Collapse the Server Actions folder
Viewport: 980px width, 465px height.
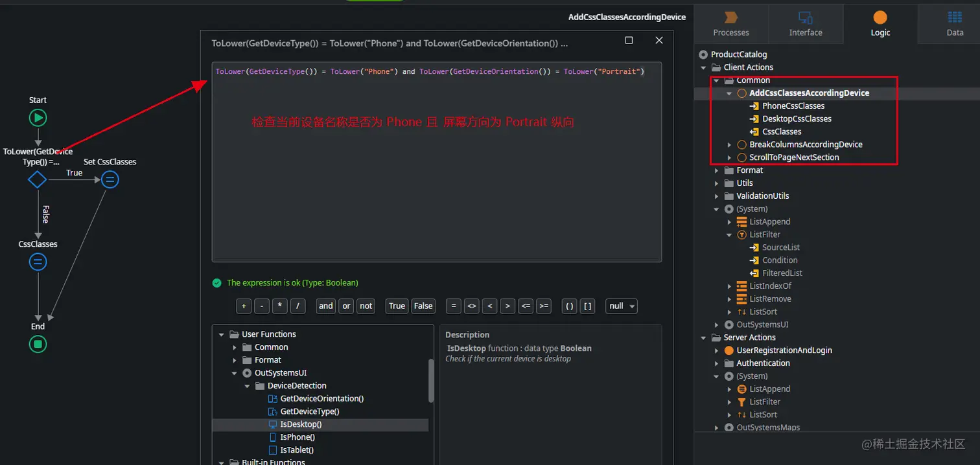[703, 337]
